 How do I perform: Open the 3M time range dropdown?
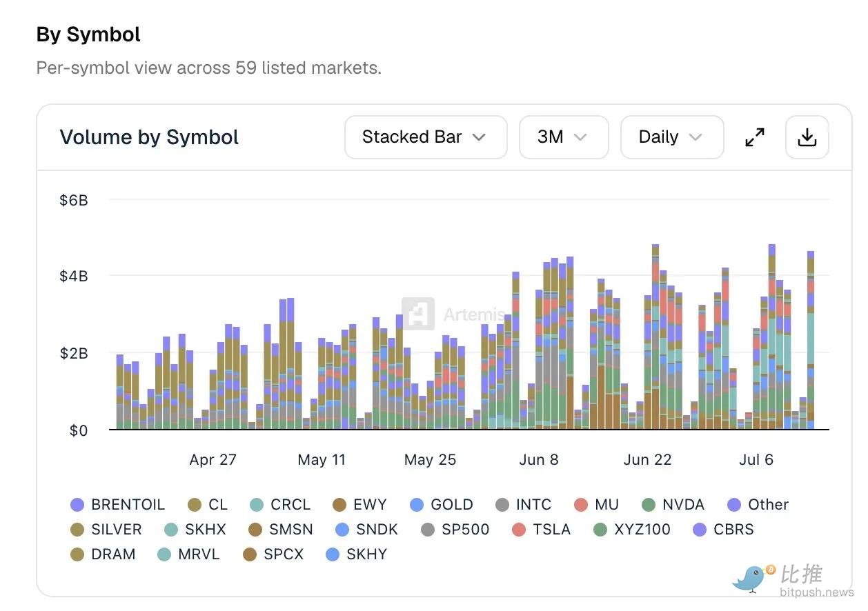[564, 137]
